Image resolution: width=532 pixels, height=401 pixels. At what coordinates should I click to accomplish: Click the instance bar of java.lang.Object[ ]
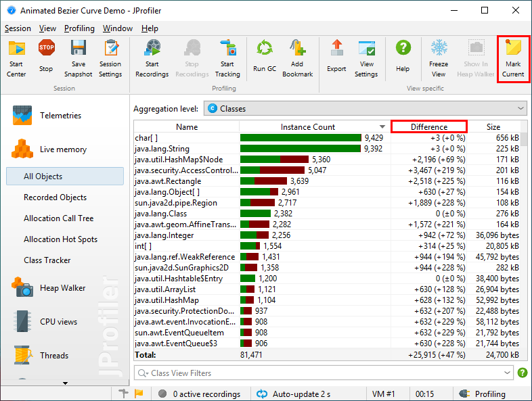(x=259, y=192)
